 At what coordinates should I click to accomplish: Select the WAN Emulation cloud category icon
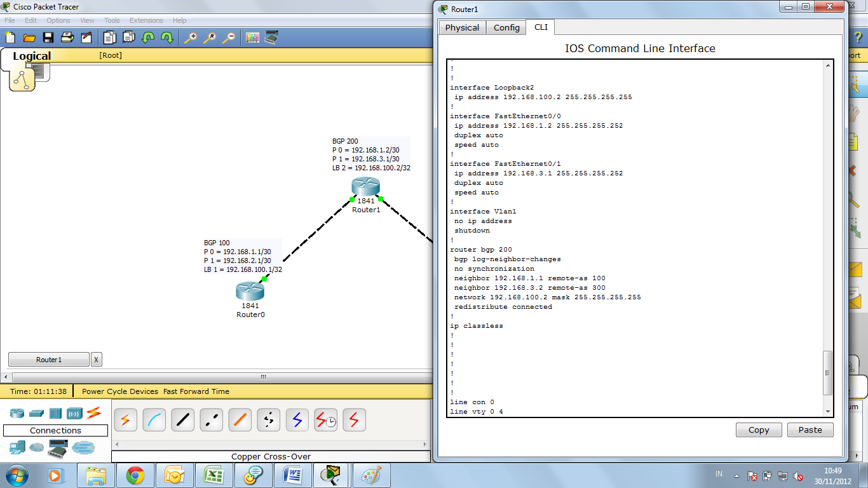click(37, 448)
